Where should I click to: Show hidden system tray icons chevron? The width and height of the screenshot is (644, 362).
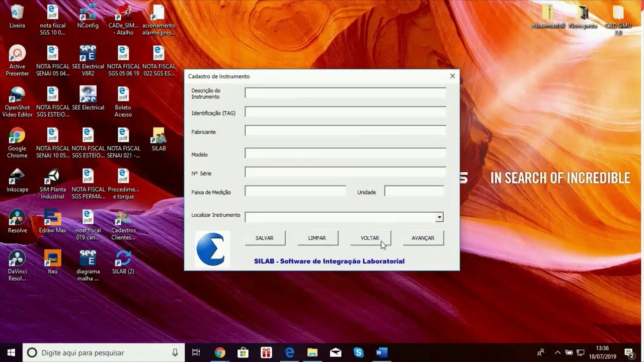(557, 352)
